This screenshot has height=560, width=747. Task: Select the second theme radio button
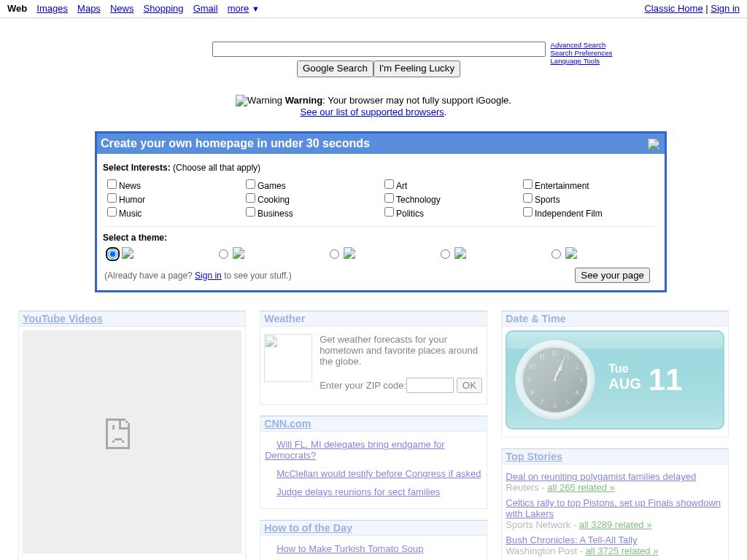coord(223,254)
